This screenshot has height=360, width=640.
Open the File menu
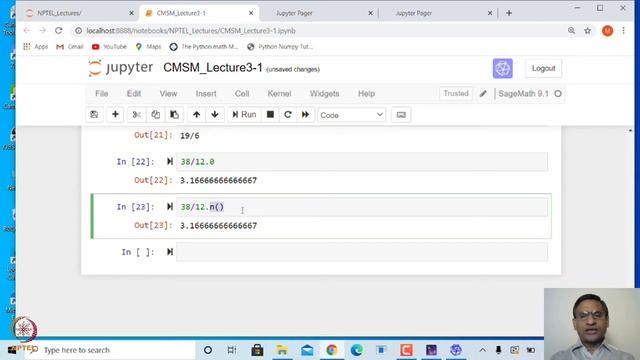(x=102, y=93)
